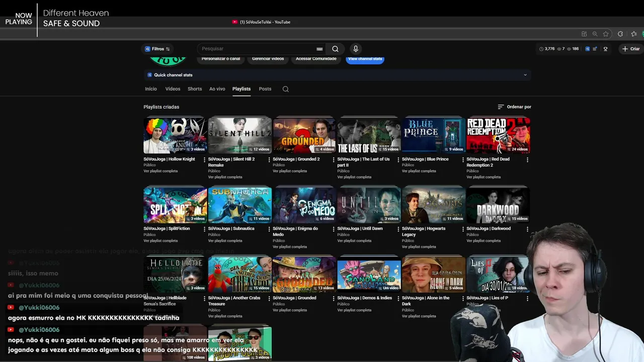644x362 pixels.
Task: Click the search magnifier button beside Pesquisar
Action: [335, 49]
